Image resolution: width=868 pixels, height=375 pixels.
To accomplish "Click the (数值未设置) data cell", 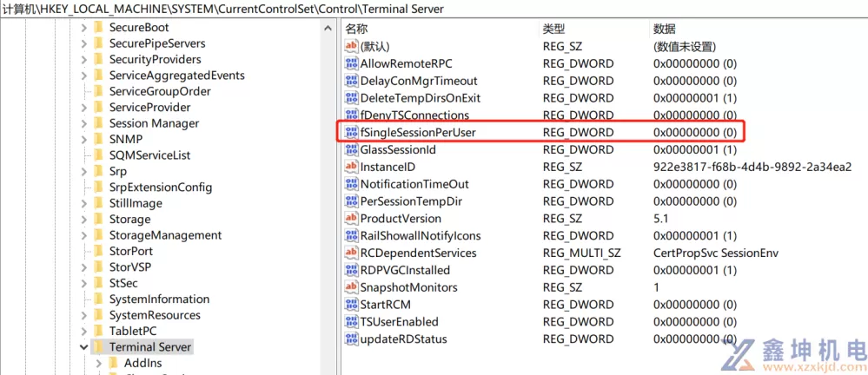I will [x=685, y=47].
